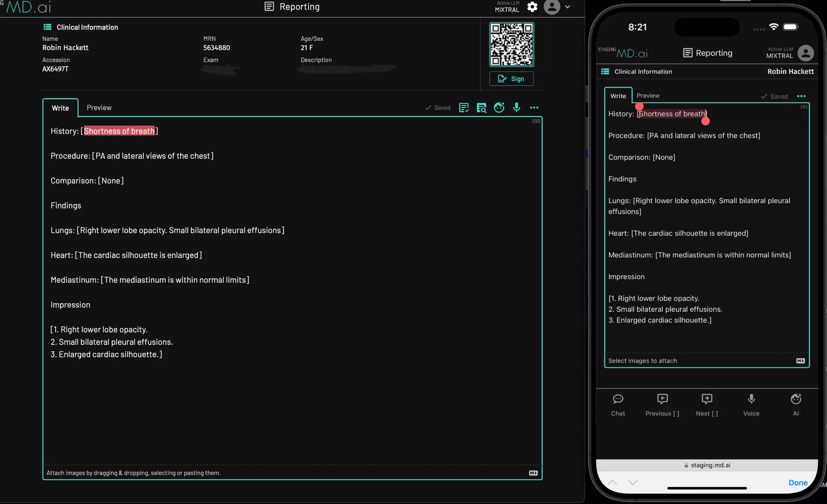
Task: Click the report search magnifier icon
Action: (481, 107)
